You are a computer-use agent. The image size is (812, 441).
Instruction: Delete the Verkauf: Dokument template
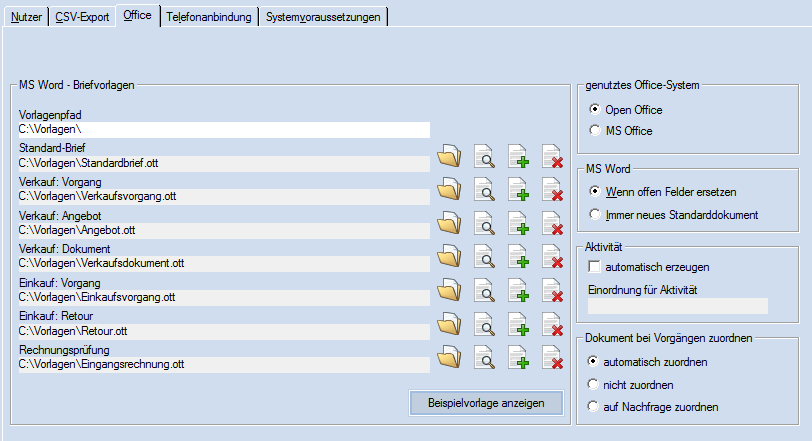[x=552, y=257]
